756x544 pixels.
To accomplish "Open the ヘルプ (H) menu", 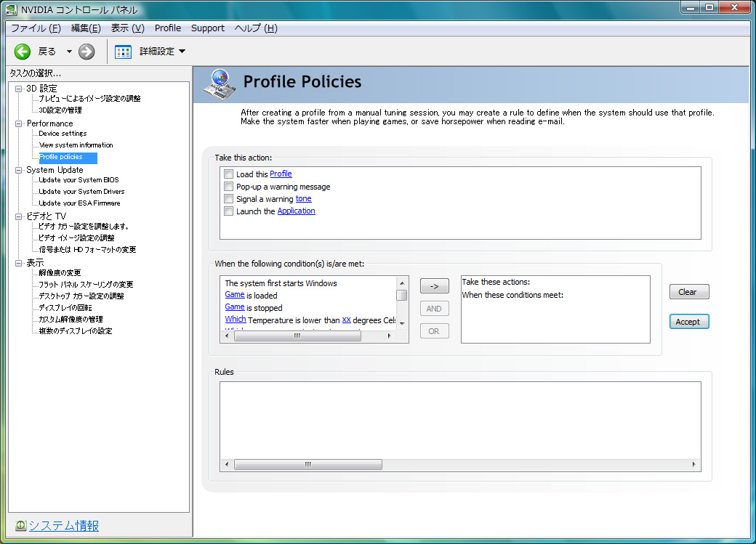I will point(256,28).
